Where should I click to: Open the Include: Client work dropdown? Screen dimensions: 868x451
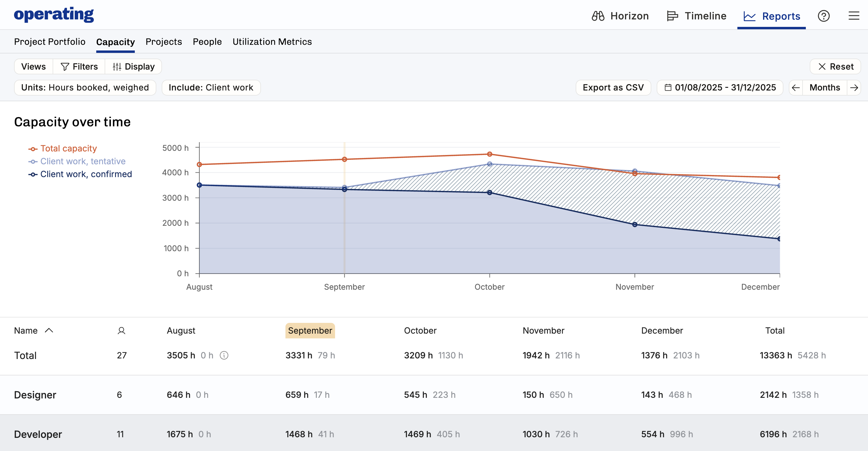[211, 88]
